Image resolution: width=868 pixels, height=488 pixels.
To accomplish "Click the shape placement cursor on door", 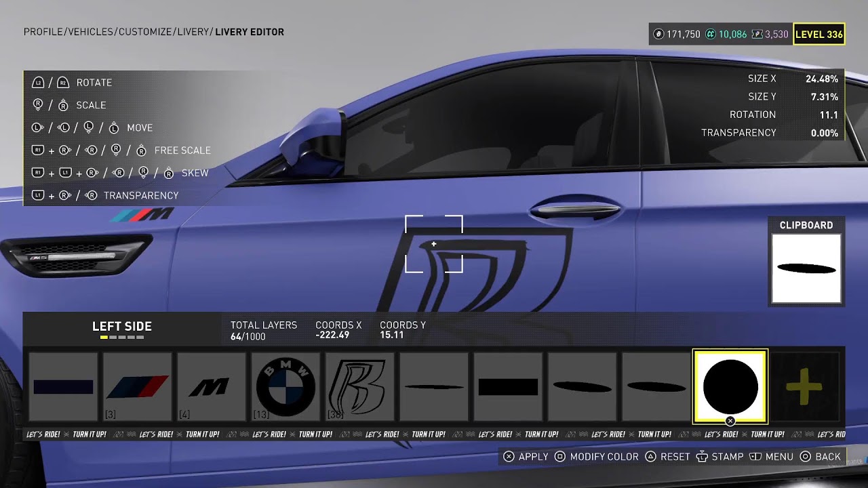I will coord(434,244).
